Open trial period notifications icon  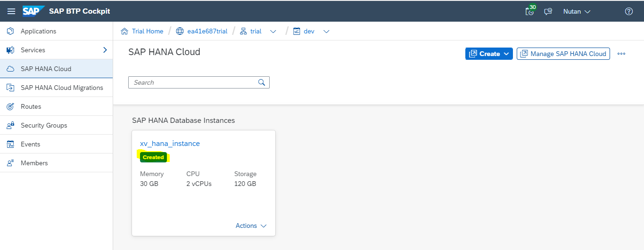tap(530, 10)
